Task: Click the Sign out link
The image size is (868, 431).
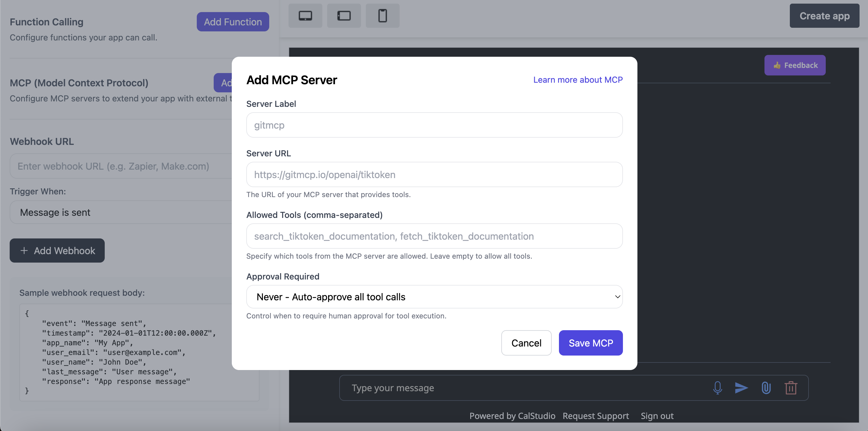Action: tap(657, 416)
